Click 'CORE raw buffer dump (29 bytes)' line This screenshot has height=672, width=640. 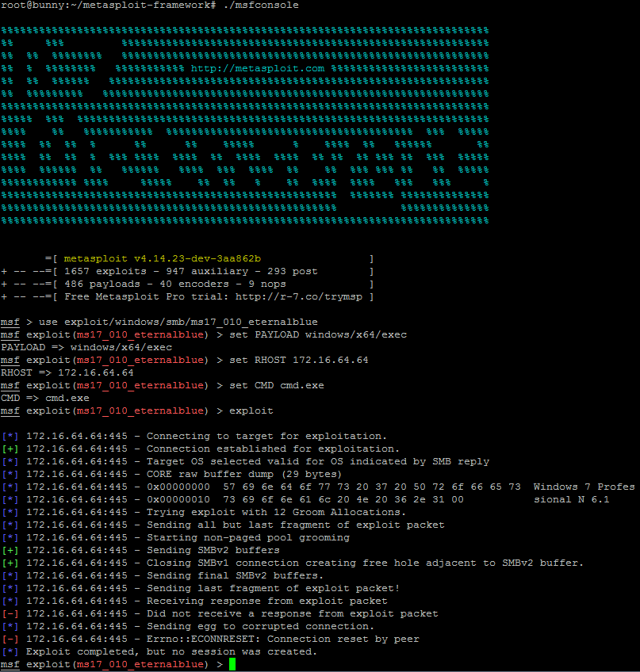tap(171, 474)
